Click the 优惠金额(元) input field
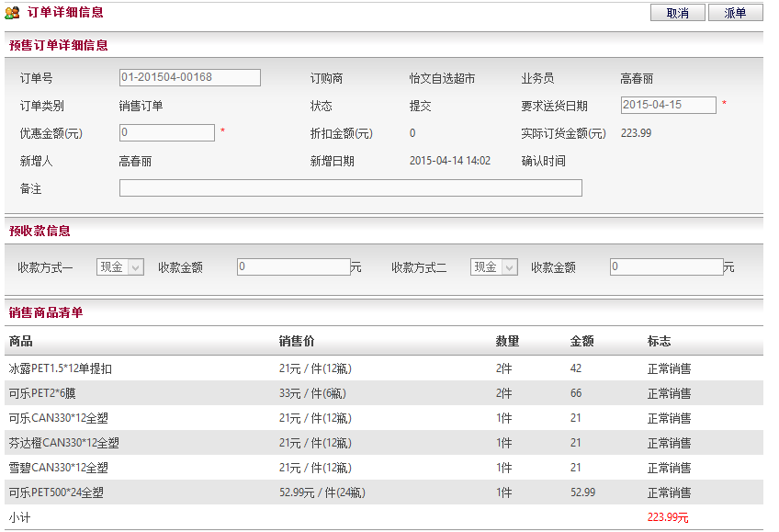Viewport: 779px width, 532px height. pyautogui.click(x=167, y=132)
